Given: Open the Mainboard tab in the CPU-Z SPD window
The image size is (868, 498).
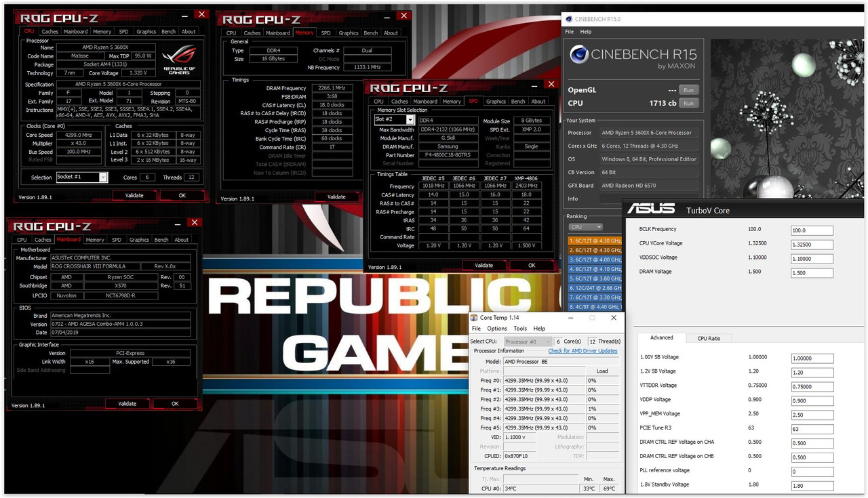Looking at the screenshot, I should pos(426,102).
